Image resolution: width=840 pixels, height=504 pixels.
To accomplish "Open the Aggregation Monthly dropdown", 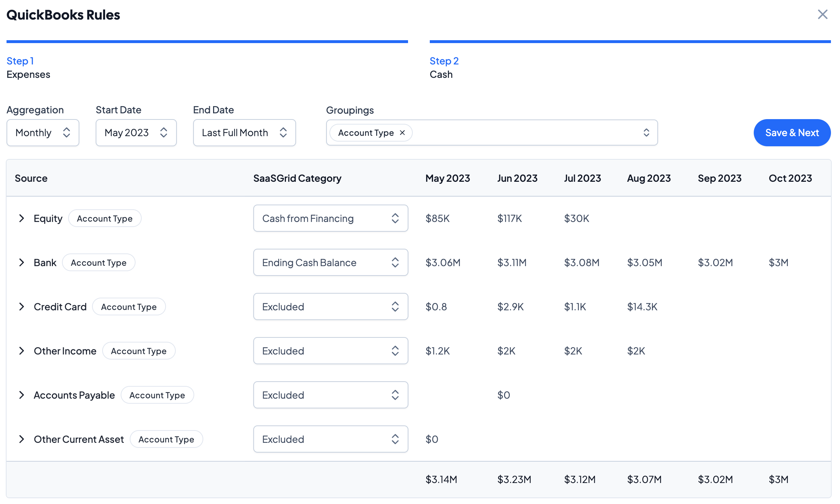I will (43, 133).
